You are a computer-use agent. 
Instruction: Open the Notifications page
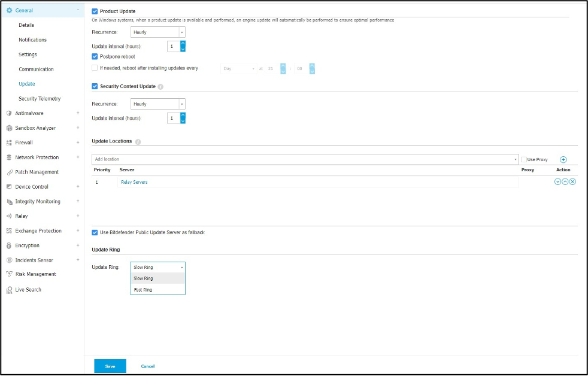click(32, 40)
